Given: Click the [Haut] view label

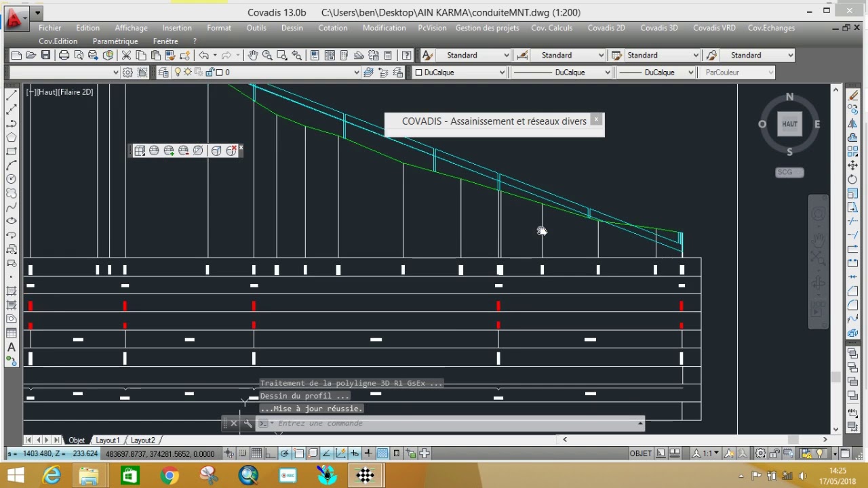Looking at the screenshot, I should pyautogui.click(x=47, y=92).
